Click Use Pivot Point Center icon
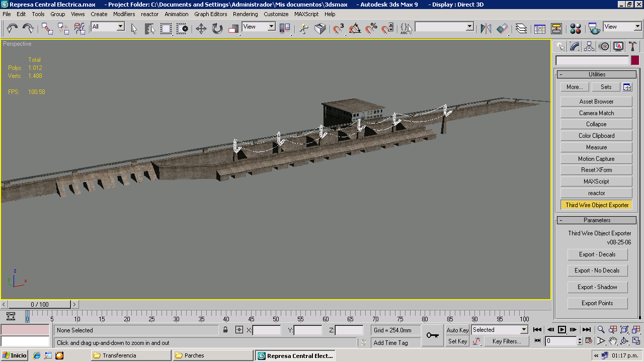This screenshot has height=362, width=644. coord(285,29)
